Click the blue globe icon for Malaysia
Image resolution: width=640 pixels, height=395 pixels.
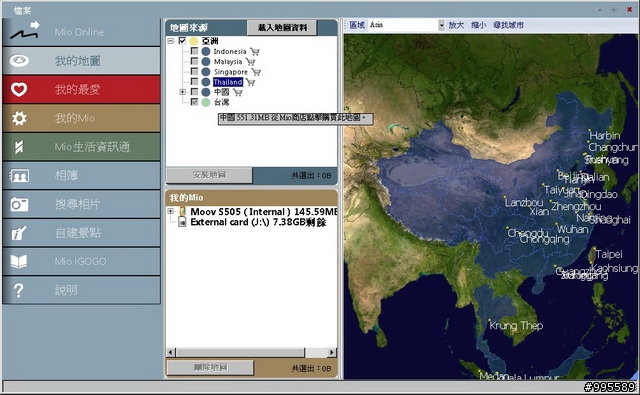(x=206, y=61)
